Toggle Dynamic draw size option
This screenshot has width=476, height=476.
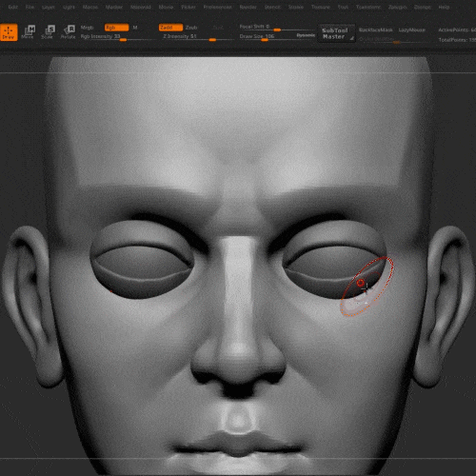tap(306, 35)
